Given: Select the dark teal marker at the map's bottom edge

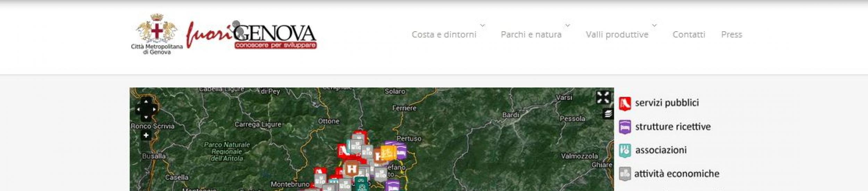Looking at the screenshot, I should (361, 184).
